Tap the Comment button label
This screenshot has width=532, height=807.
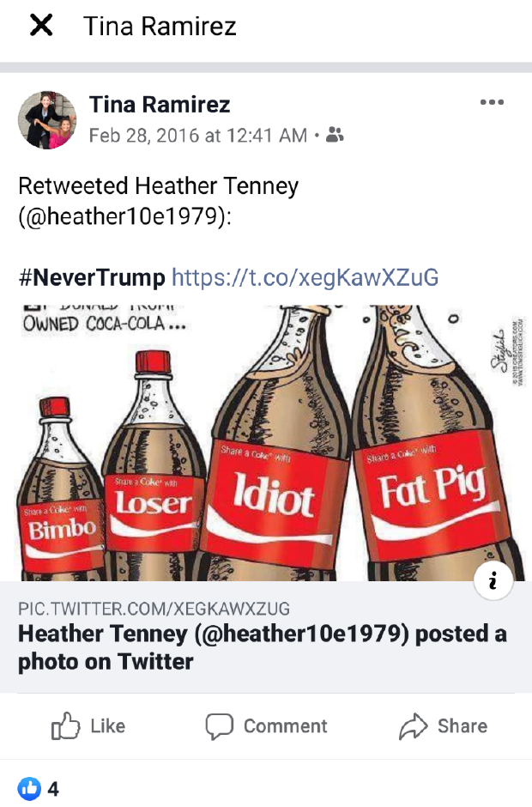pyautogui.click(x=285, y=726)
